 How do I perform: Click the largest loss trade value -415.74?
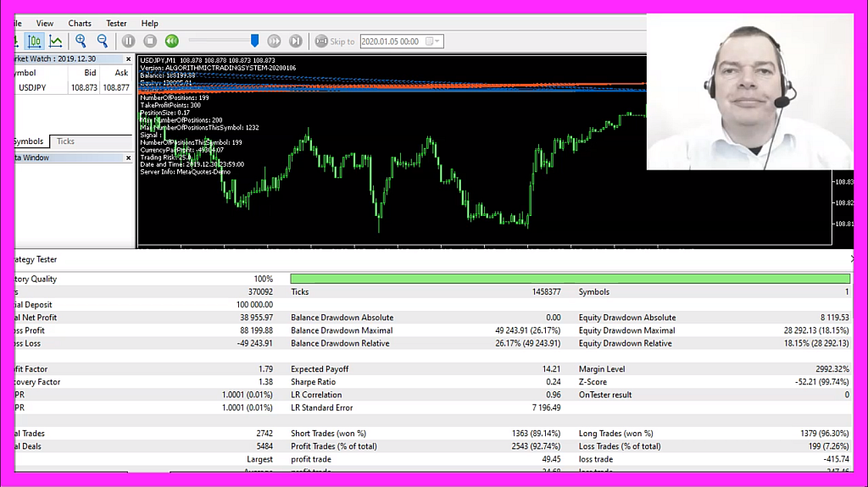point(836,459)
